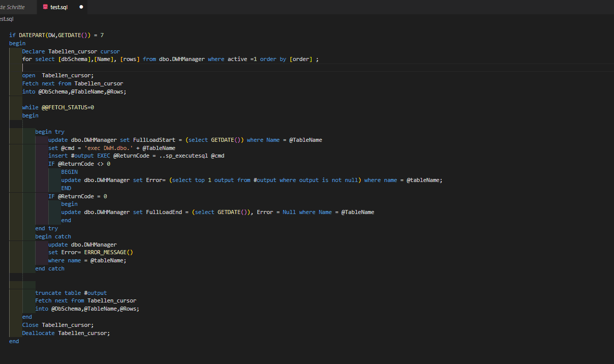Image resolution: width=614 pixels, height=364 pixels.
Task: Click the 'IF @ReturnCode = 0' line
Action: tap(78, 196)
